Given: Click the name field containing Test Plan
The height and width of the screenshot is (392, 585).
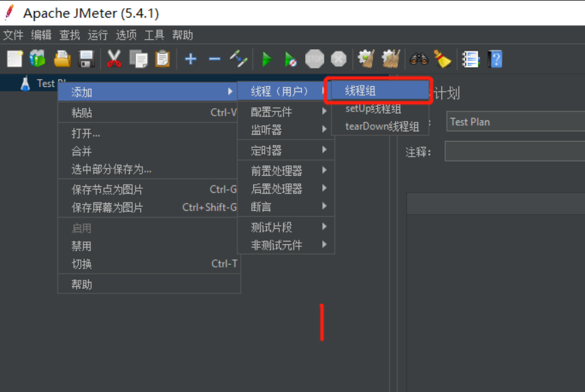Looking at the screenshot, I should tap(516, 122).
